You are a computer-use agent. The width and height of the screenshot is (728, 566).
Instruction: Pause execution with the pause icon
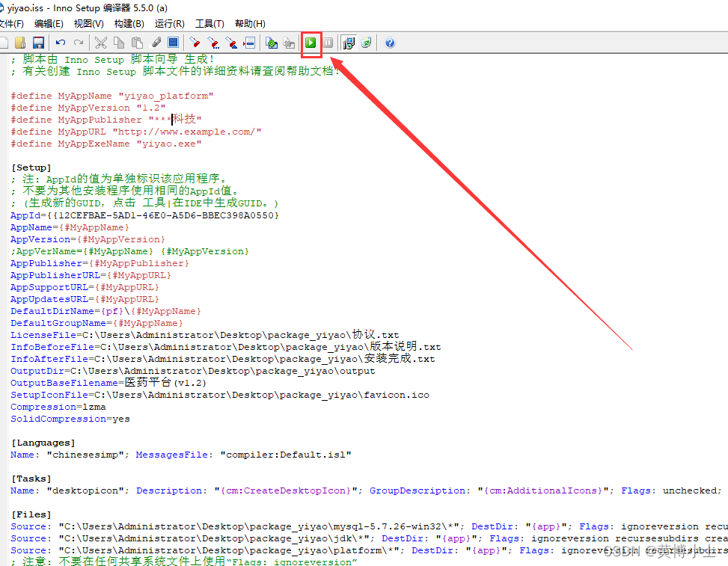pos(328,43)
